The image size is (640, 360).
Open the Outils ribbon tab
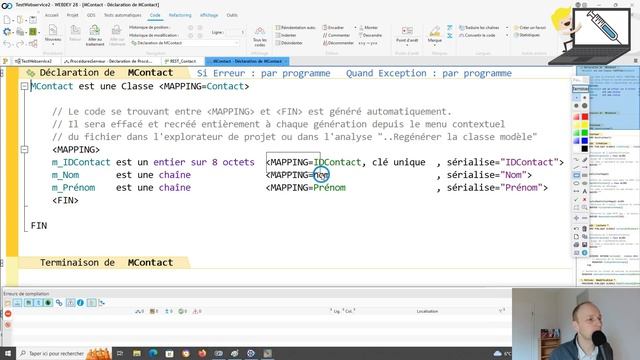232,15
